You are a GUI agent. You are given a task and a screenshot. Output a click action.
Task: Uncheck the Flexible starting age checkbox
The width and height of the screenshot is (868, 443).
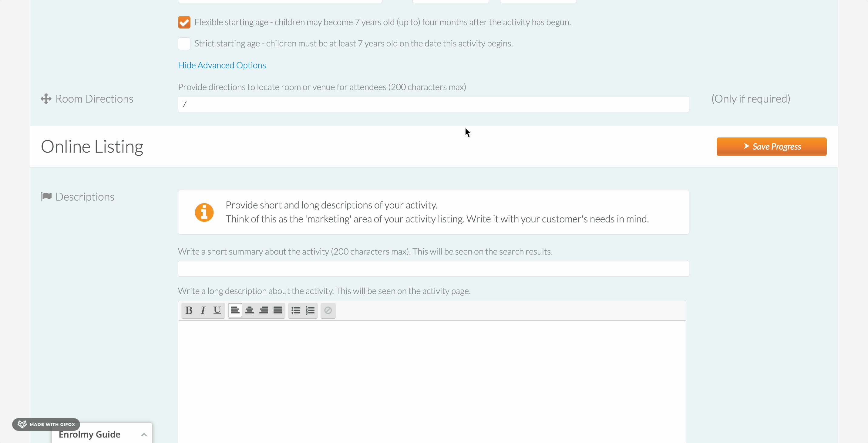(x=184, y=22)
